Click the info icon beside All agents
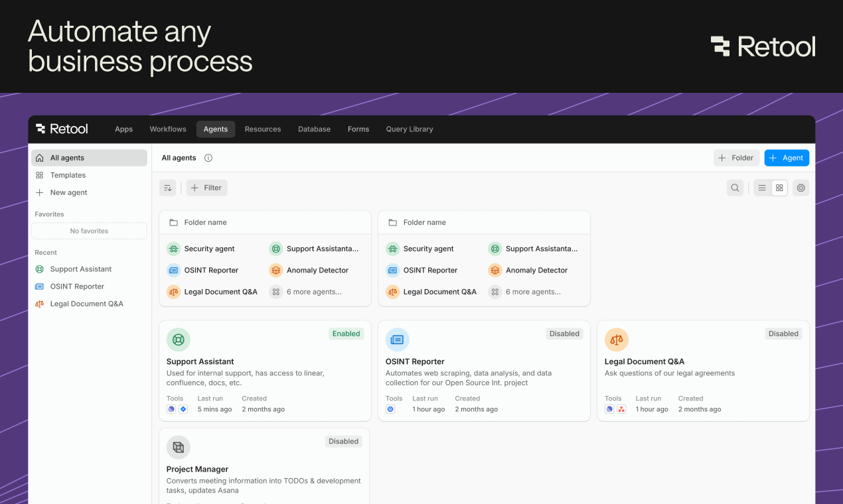 pyautogui.click(x=208, y=158)
